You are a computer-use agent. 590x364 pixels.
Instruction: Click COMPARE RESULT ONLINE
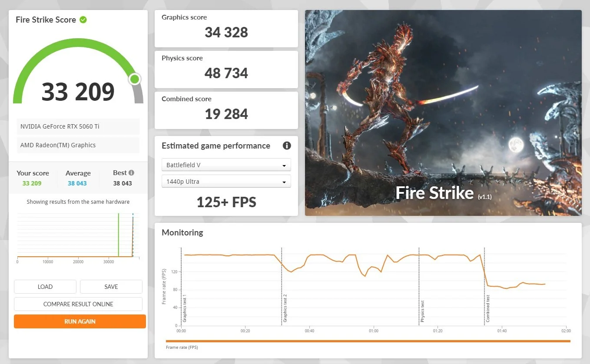point(78,304)
